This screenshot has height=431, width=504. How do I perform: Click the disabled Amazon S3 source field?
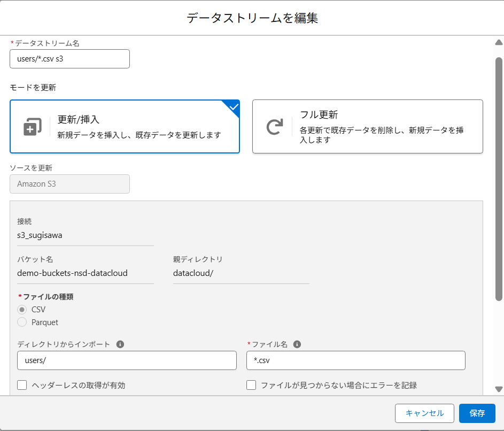point(70,184)
